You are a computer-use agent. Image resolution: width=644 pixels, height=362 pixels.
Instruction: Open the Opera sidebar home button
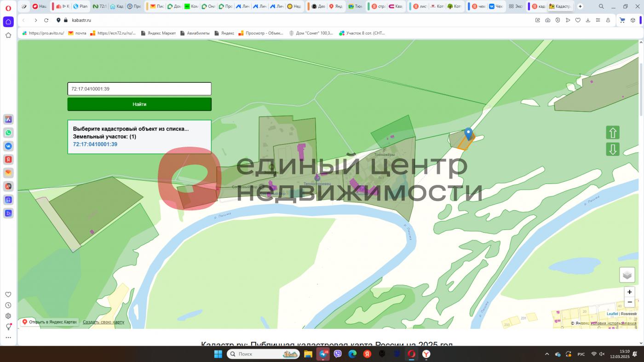(x=8, y=22)
